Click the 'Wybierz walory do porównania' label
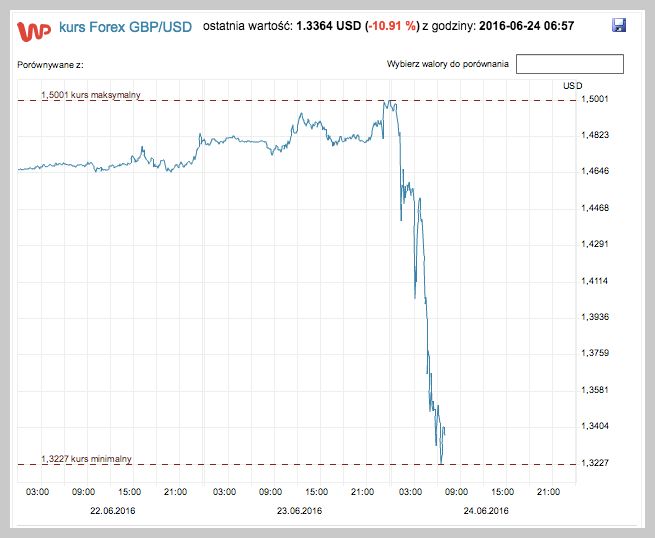 [x=448, y=65]
